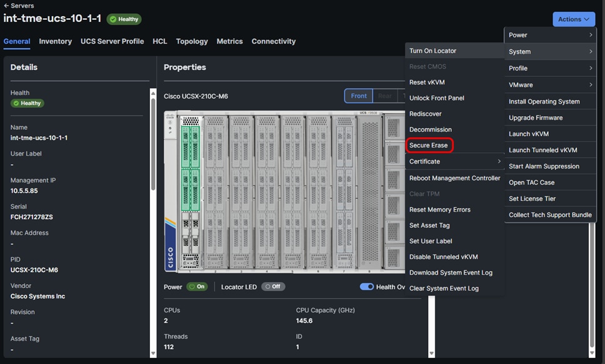Viewport: 605px width, 364px height.
Task: Choose Open TAC Case
Action: click(550, 183)
